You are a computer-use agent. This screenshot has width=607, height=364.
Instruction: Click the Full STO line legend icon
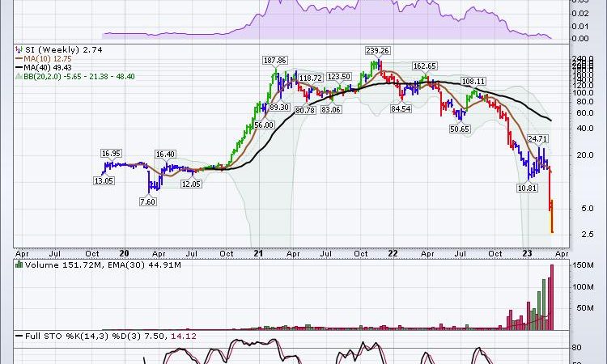pyautogui.click(x=19, y=336)
